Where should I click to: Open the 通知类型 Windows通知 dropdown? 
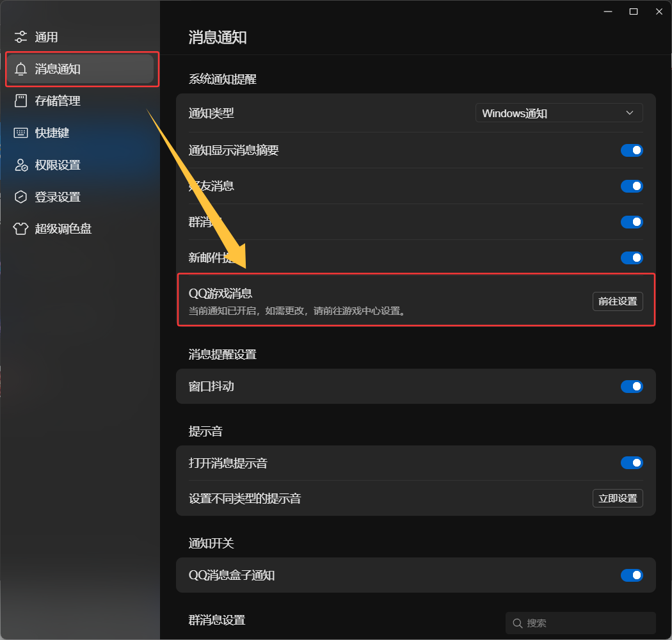click(558, 113)
